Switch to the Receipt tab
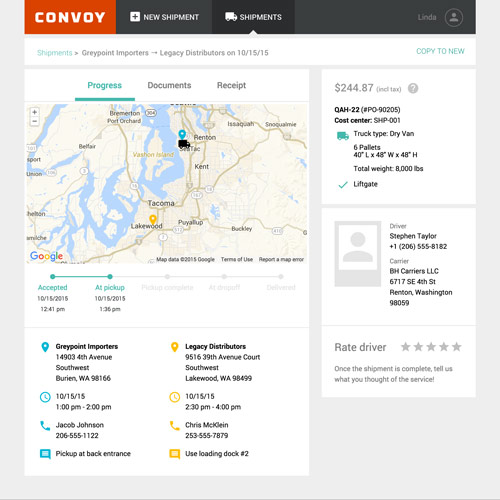This screenshot has width=500, height=500. pos(231,85)
